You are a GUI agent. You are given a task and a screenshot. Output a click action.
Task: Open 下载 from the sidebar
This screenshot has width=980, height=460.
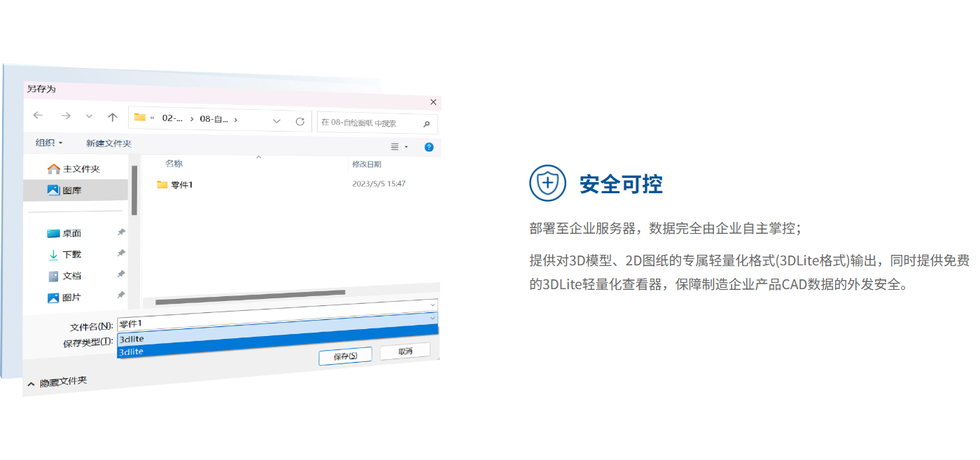pos(65,254)
